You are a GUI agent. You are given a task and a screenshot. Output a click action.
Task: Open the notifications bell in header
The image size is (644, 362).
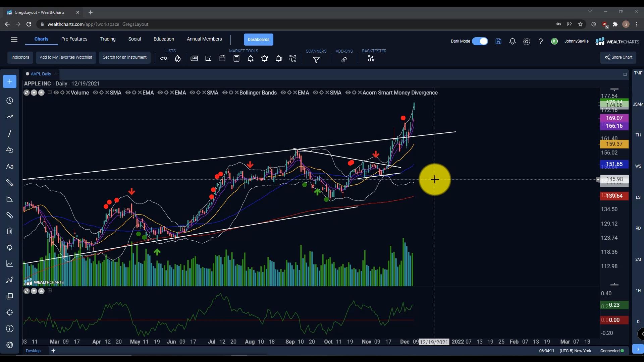click(513, 41)
